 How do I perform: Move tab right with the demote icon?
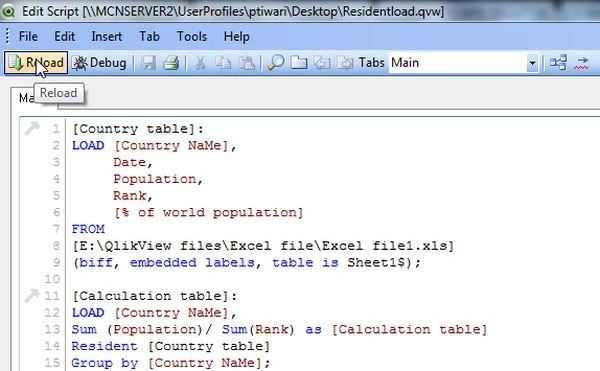346,63
